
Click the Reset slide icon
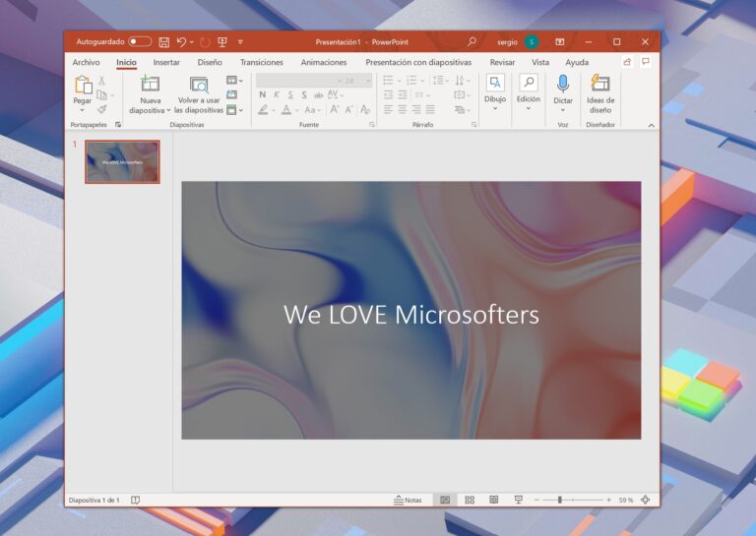click(232, 94)
